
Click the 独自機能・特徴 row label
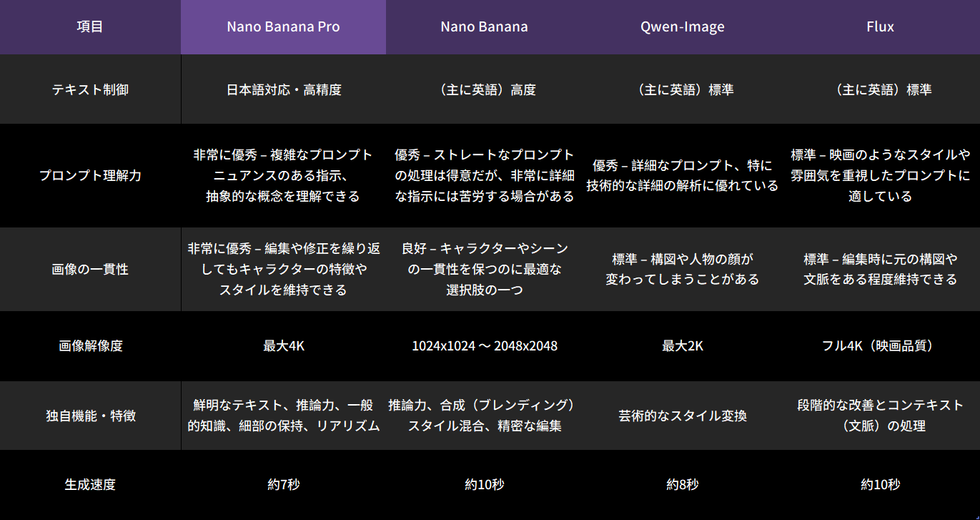tap(90, 415)
